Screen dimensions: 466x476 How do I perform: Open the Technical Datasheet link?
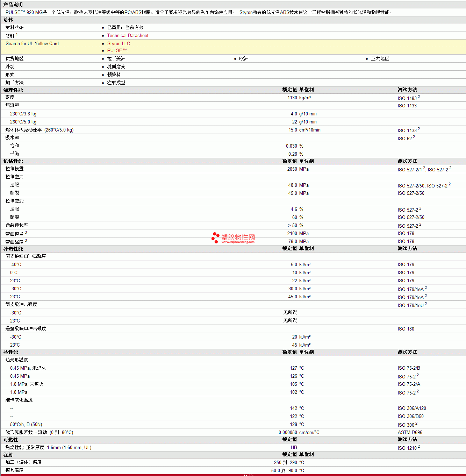click(128, 35)
